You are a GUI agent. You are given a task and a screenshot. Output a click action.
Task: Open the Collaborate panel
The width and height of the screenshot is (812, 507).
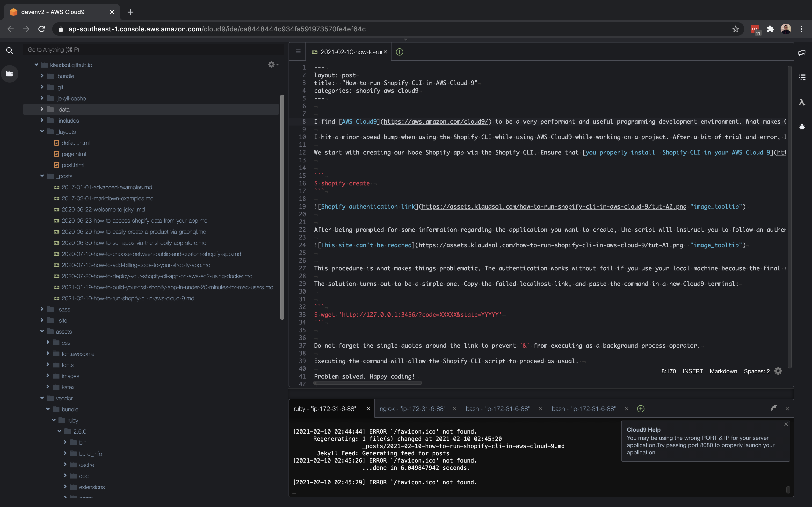[x=802, y=52]
